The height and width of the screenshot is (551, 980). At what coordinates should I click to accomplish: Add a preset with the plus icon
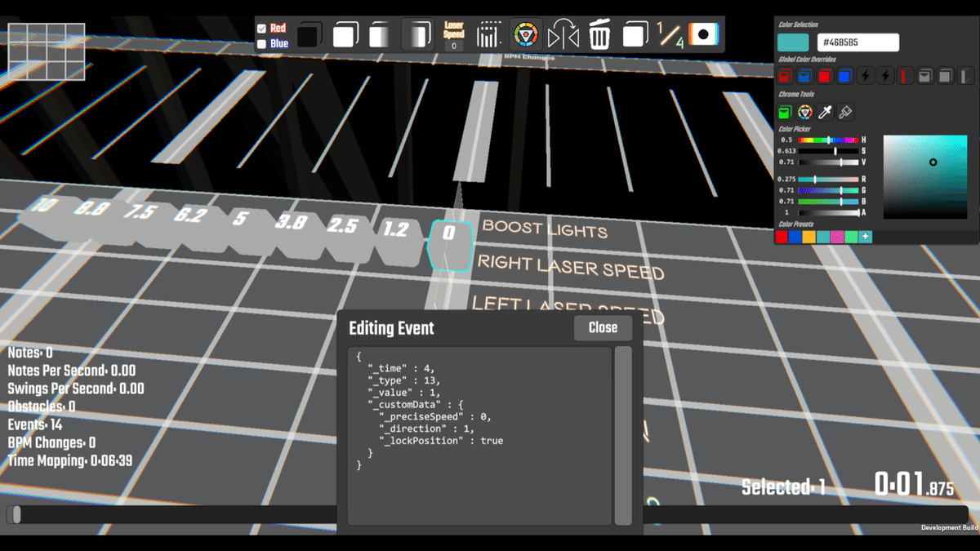pyautogui.click(x=866, y=237)
